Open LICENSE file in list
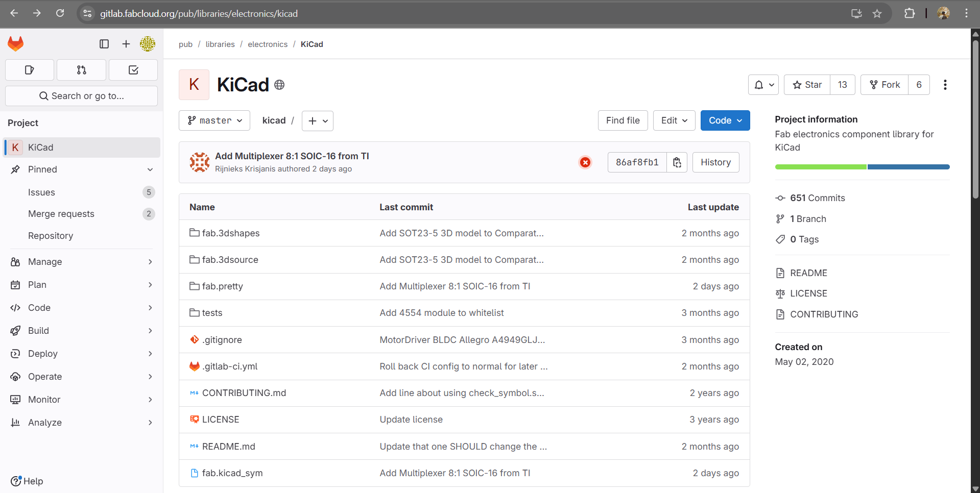The image size is (980, 493). pos(221,420)
